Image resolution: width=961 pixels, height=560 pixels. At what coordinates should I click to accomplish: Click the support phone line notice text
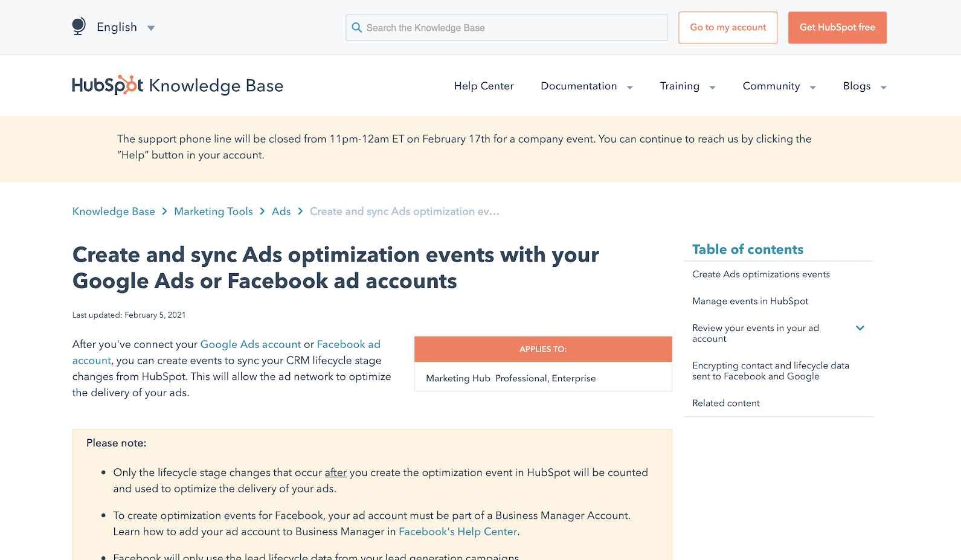(x=464, y=147)
